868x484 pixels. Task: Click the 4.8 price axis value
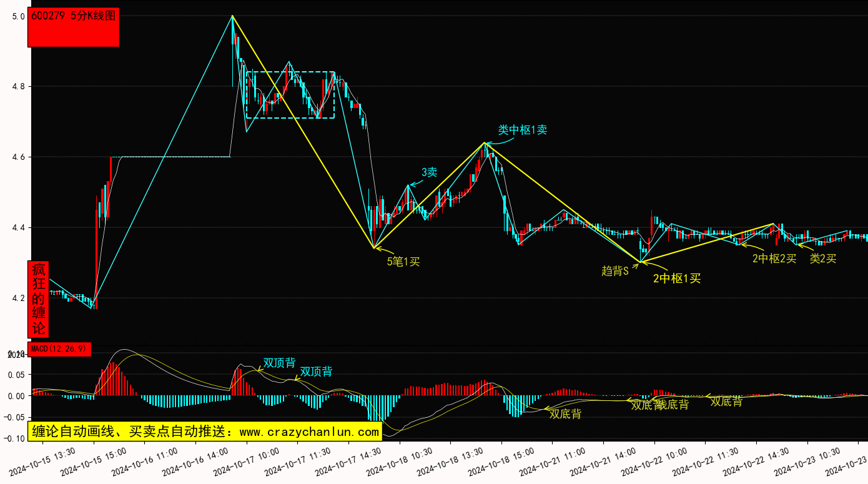pos(18,87)
